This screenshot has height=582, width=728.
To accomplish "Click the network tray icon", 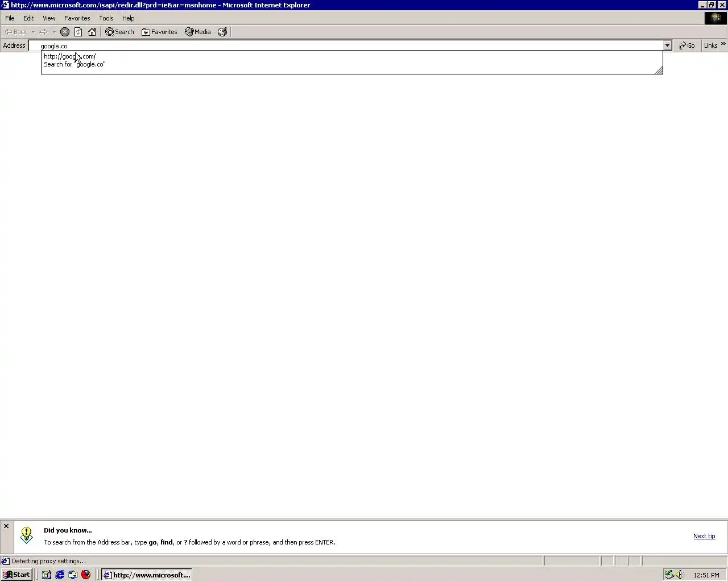I will (x=669, y=575).
